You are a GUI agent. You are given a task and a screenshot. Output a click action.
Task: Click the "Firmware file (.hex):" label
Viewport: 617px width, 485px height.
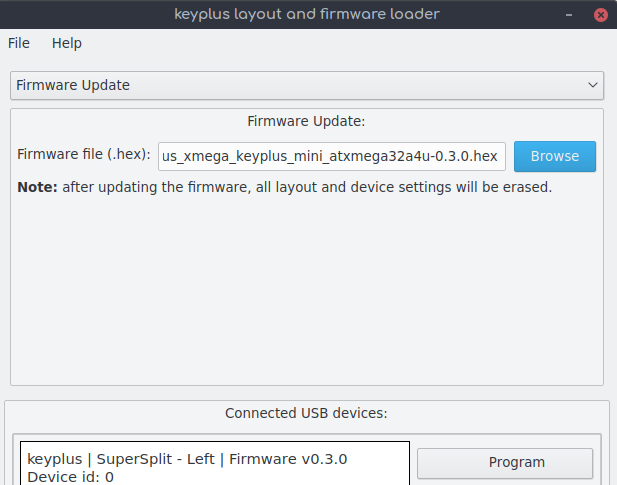(x=84, y=154)
